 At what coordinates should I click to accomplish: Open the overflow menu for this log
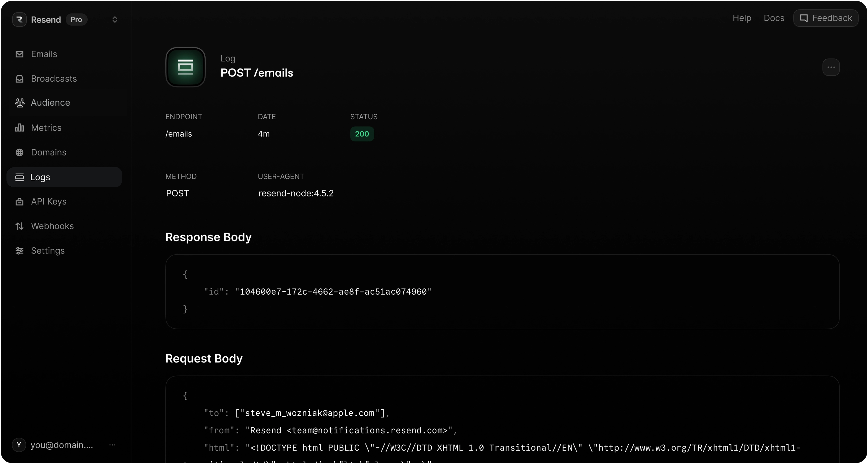point(831,67)
